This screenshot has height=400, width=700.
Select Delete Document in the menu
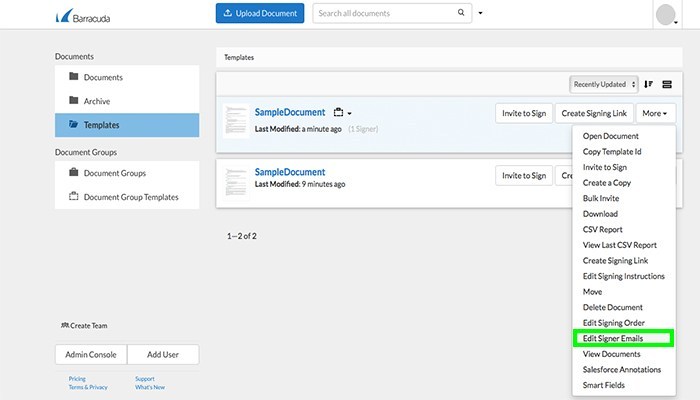point(613,307)
